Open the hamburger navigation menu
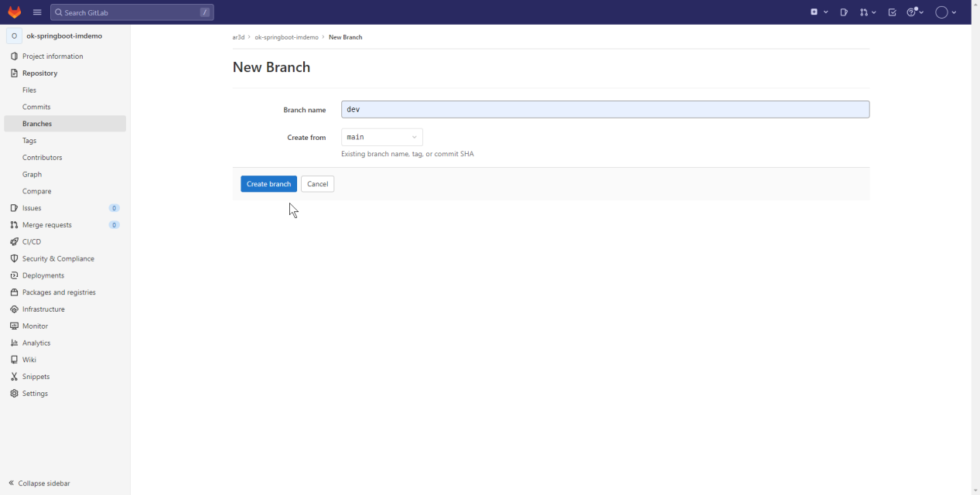980x495 pixels. click(x=37, y=12)
